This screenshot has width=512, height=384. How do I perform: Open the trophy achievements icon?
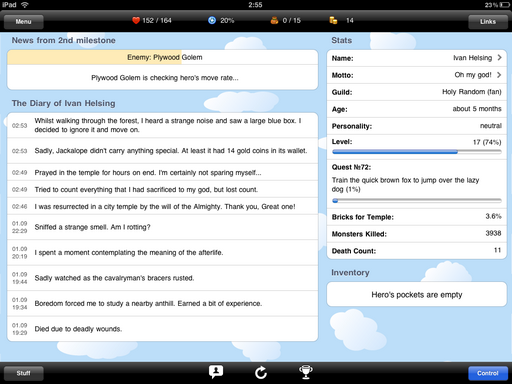coord(306,372)
